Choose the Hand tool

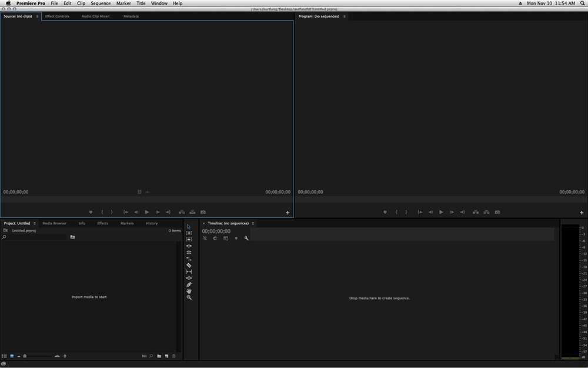[189, 291]
